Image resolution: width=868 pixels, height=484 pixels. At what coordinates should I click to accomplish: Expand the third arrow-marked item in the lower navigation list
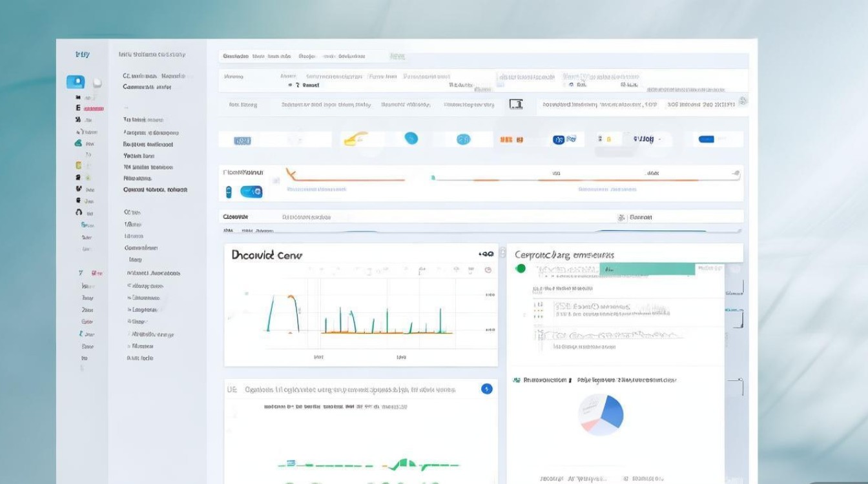(143, 310)
